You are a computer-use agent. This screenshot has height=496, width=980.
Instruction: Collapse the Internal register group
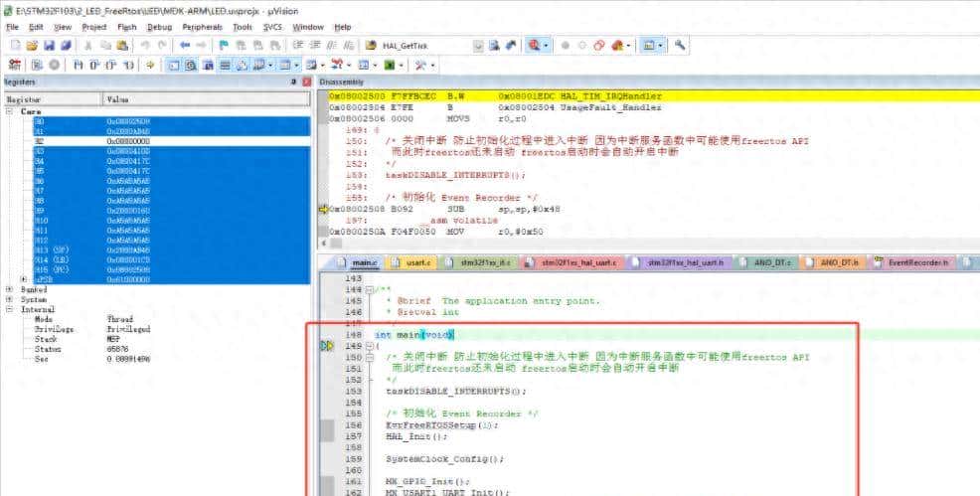[x=9, y=309]
